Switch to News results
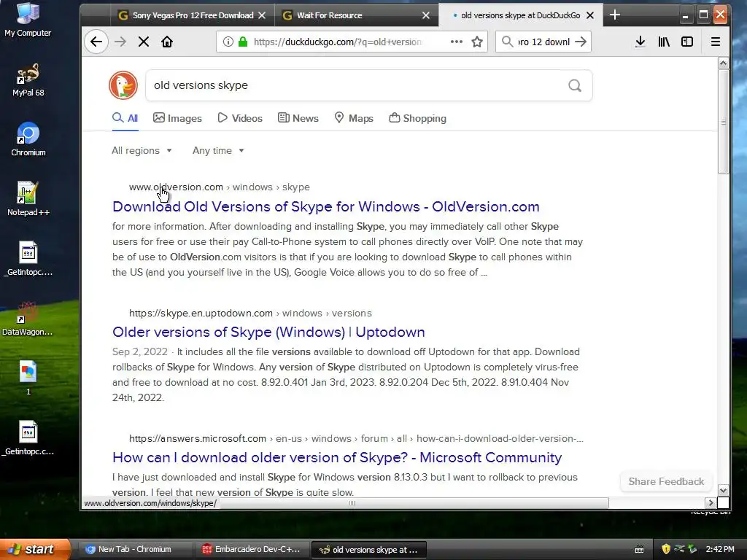This screenshot has width=747, height=560. [x=298, y=118]
